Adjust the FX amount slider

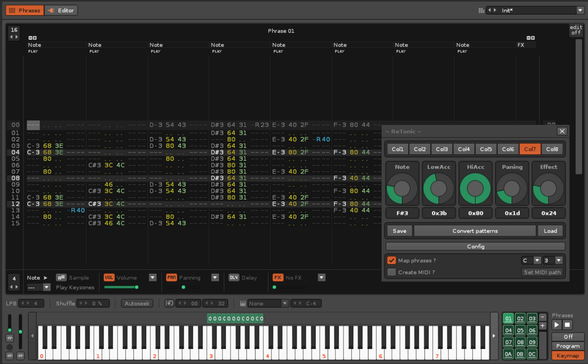(274, 287)
